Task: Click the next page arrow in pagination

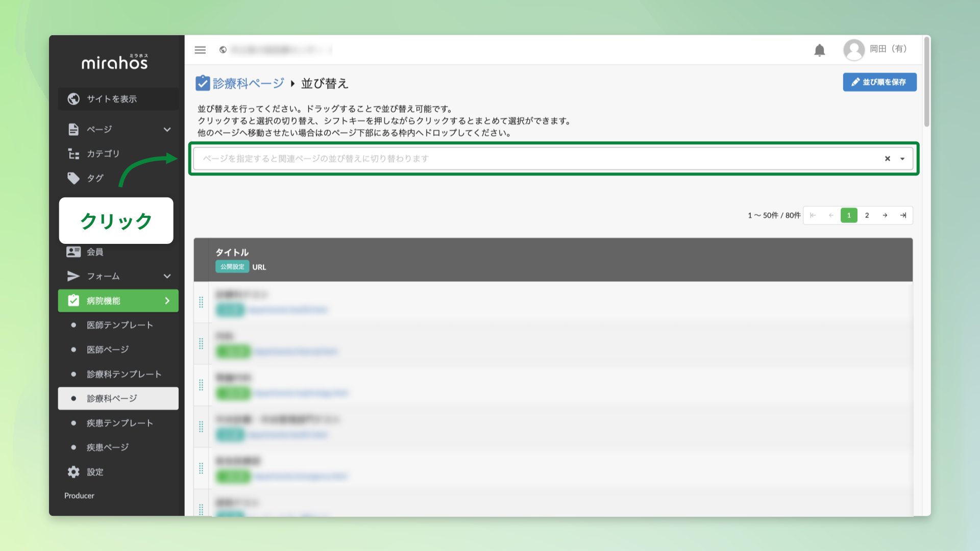Action: click(x=885, y=215)
